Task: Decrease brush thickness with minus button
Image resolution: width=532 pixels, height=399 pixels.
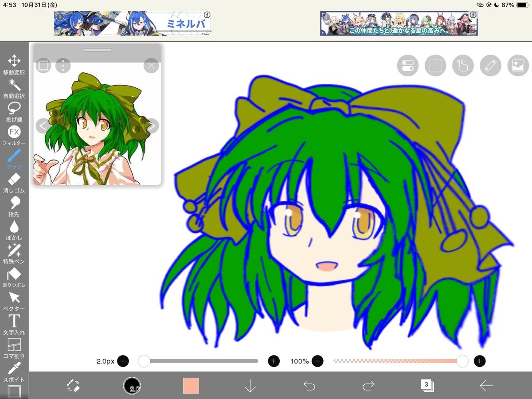Action: click(x=123, y=361)
